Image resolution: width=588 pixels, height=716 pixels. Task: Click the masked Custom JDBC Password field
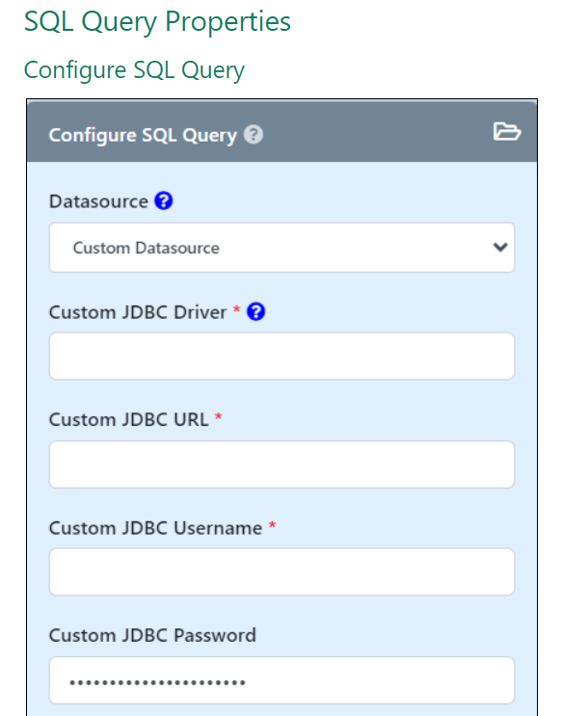[x=281, y=681]
